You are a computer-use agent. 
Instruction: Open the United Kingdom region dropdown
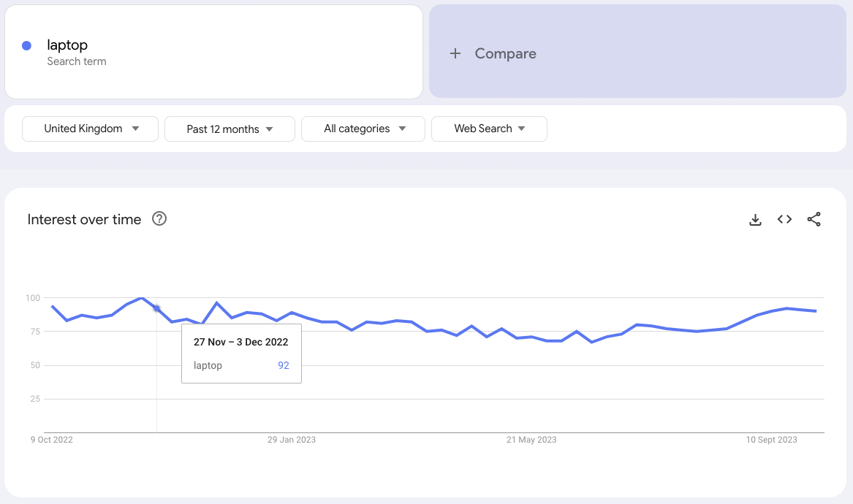tap(91, 129)
